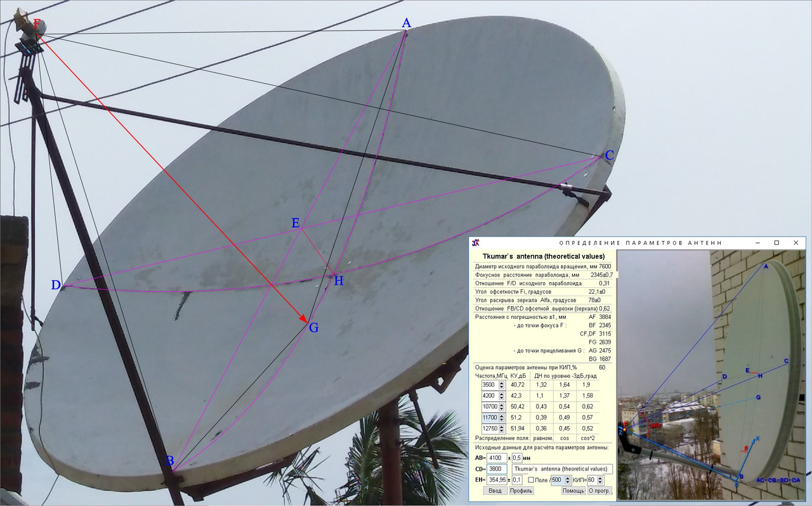
Task: Select the 10700 frequency text field
Action: (x=490, y=406)
